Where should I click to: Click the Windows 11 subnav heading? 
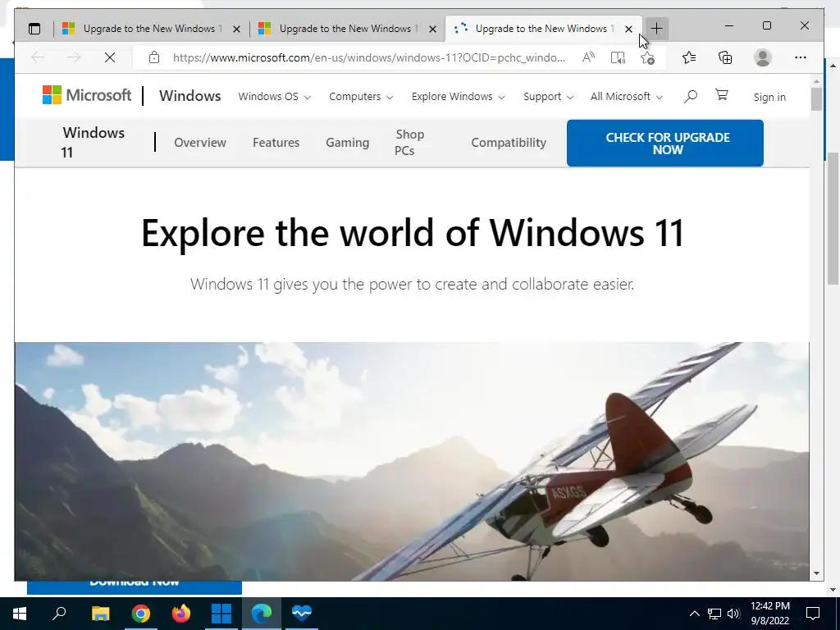(x=94, y=143)
